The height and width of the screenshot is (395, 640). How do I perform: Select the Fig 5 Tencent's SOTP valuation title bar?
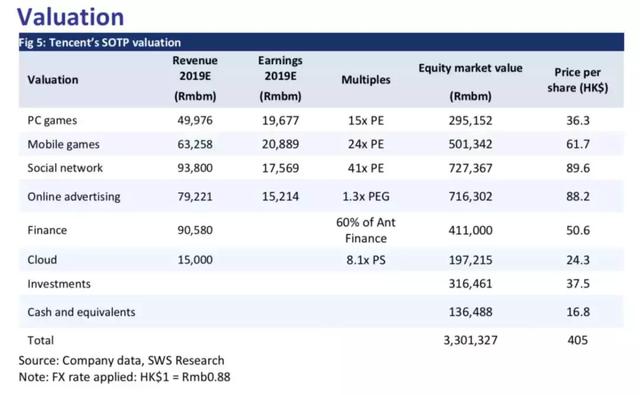(x=321, y=42)
